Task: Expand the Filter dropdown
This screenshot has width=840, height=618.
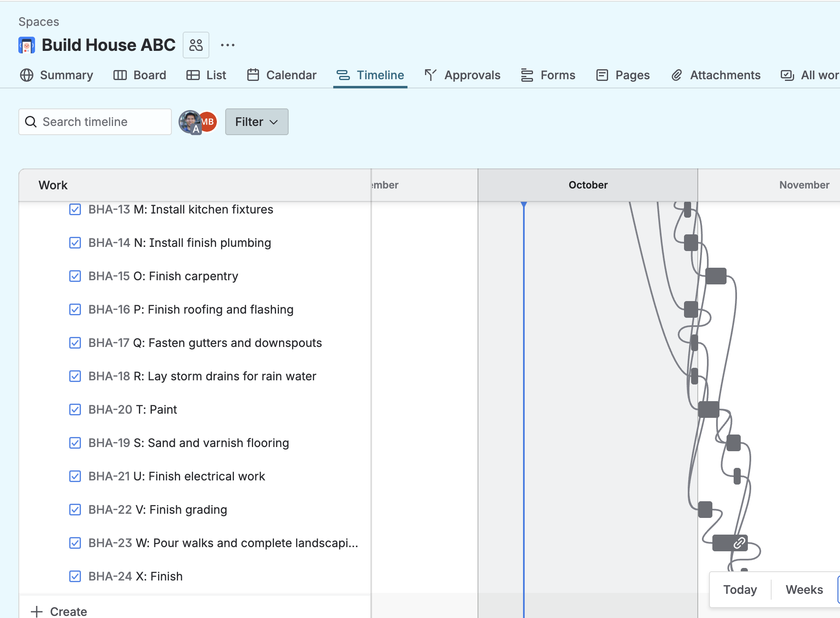Action: click(257, 122)
